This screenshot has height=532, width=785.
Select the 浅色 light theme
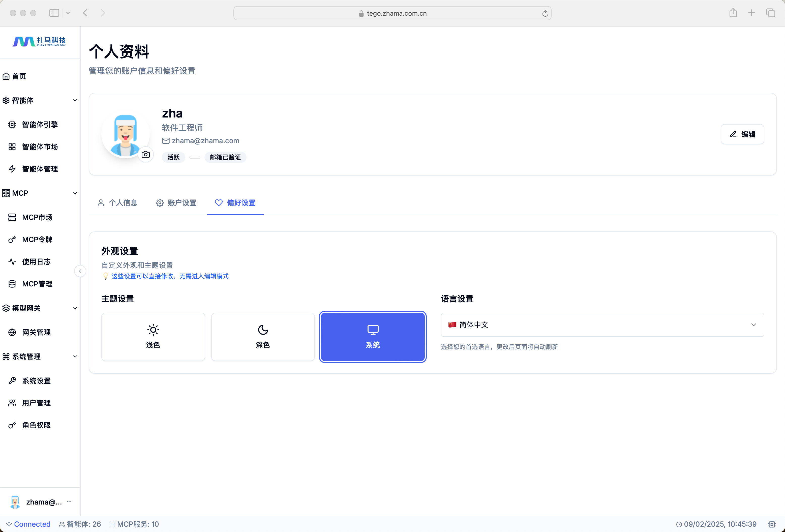point(153,336)
